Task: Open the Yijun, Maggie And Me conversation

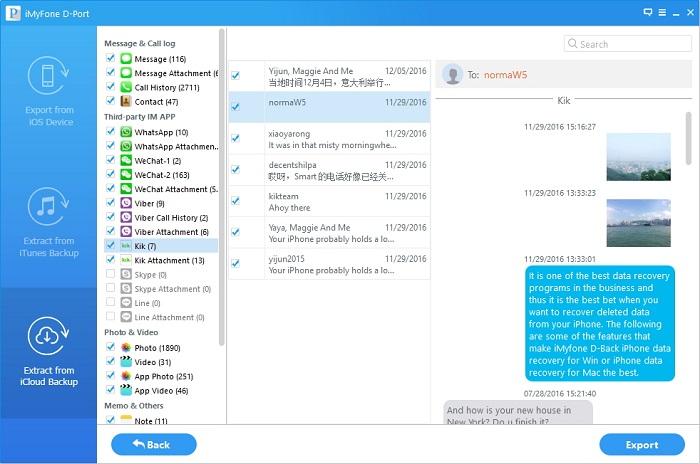Action: [x=329, y=76]
